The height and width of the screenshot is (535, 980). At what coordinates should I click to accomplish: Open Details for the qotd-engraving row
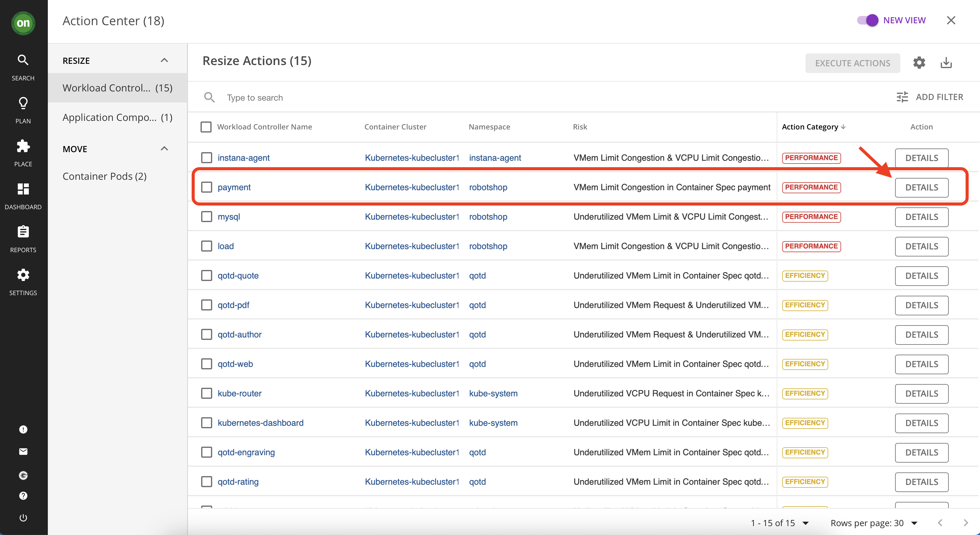click(x=921, y=452)
